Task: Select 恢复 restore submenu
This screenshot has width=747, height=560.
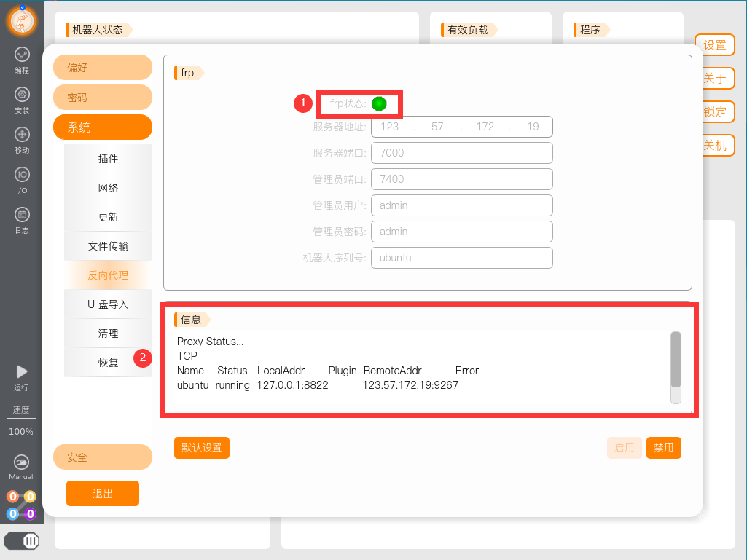Action: click(108, 363)
